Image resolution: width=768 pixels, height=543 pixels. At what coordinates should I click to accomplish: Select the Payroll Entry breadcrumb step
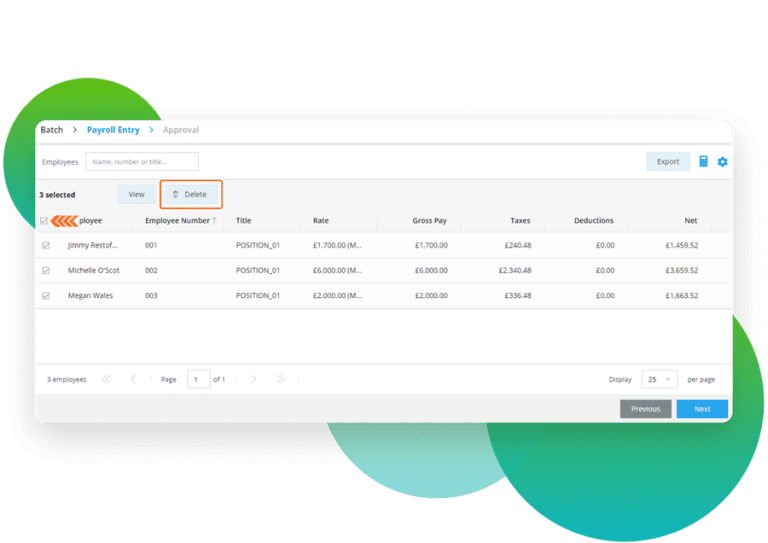(113, 130)
